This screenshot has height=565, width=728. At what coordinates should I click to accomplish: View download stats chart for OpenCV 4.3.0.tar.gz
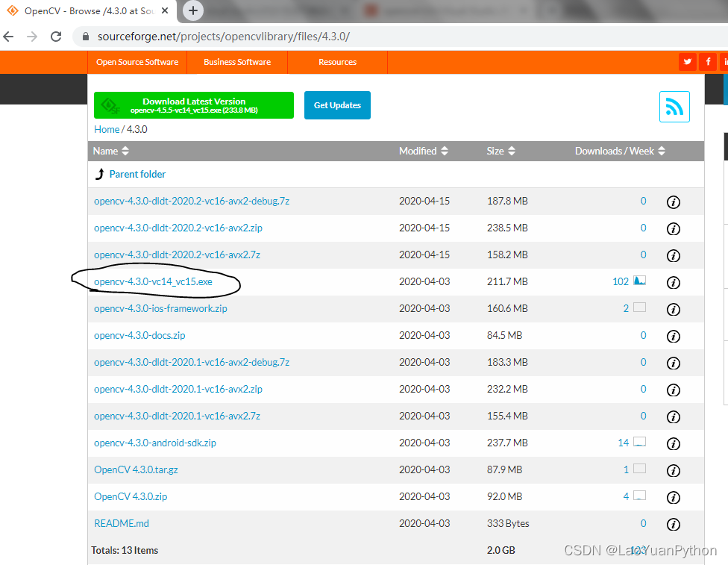(640, 469)
